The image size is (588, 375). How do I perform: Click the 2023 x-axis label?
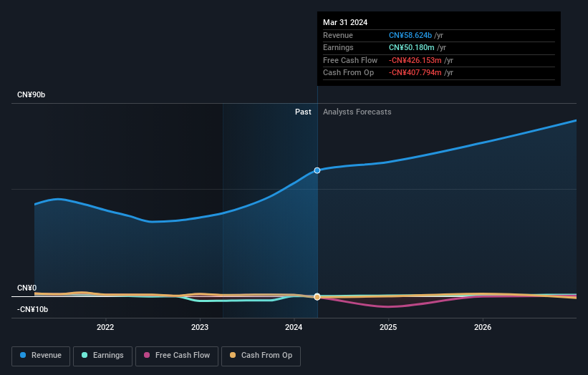[200, 327]
